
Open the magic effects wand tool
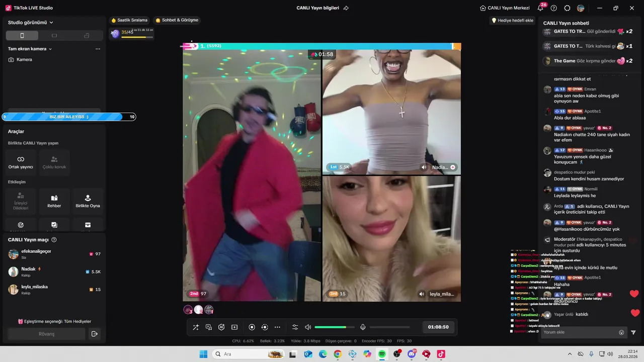point(196,327)
